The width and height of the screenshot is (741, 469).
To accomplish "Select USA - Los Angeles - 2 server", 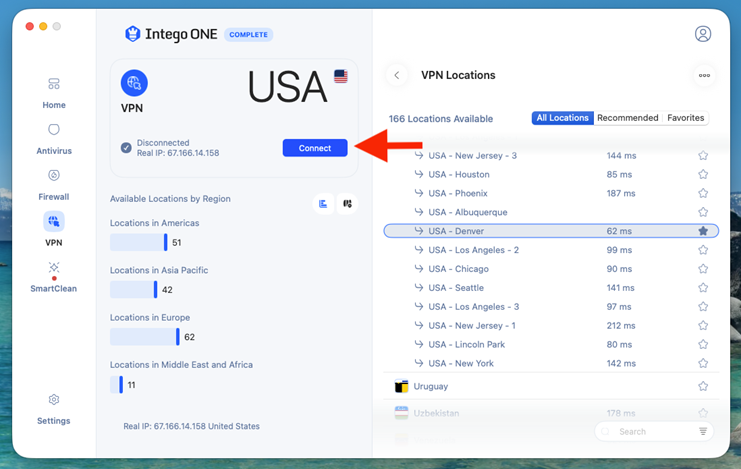I will tap(551, 250).
